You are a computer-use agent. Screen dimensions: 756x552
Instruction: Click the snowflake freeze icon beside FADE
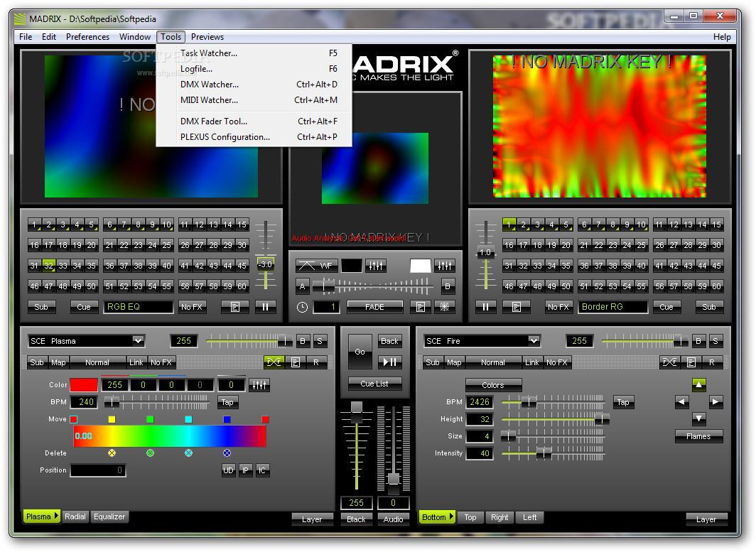coord(445,307)
